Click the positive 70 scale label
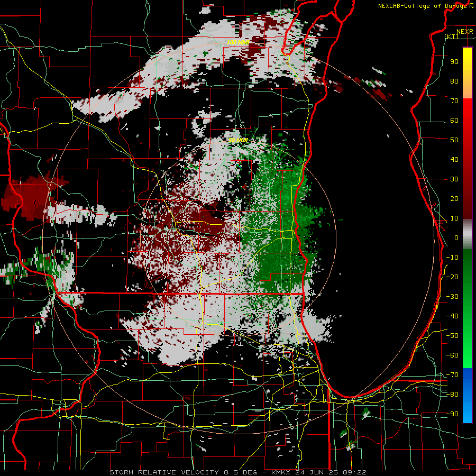Viewport: 476px width, 476px height. click(x=454, y=101)
